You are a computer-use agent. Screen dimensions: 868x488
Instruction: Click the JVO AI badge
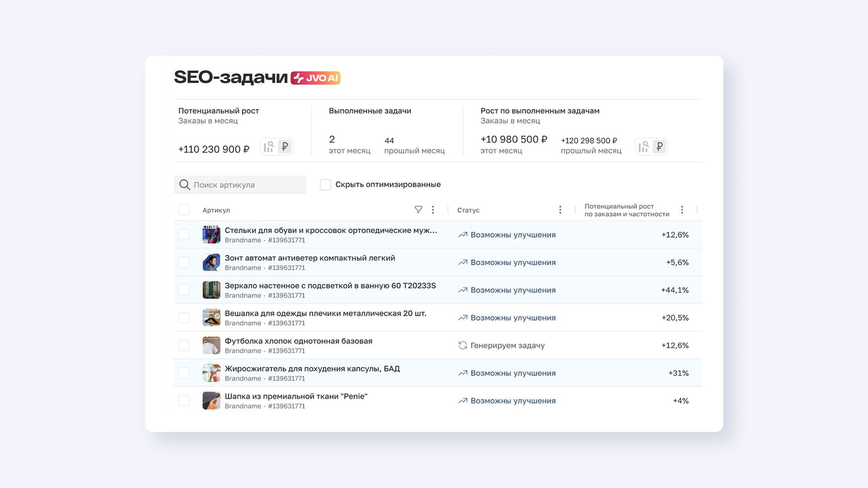[316, 78]
